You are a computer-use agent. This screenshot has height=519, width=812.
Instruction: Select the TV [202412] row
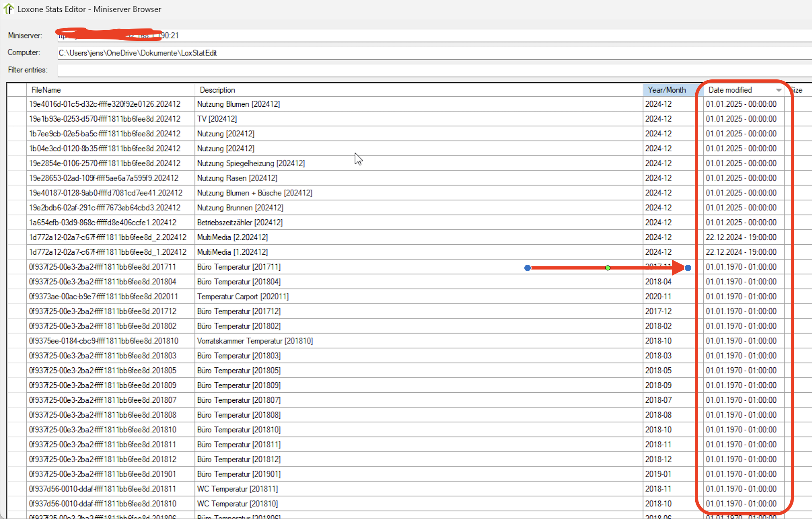coord(217,119)
